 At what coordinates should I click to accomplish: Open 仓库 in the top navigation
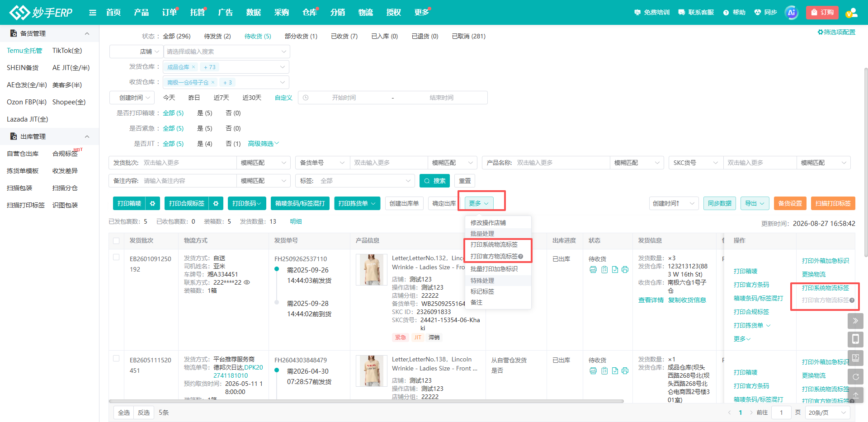[x=310, y=13]
